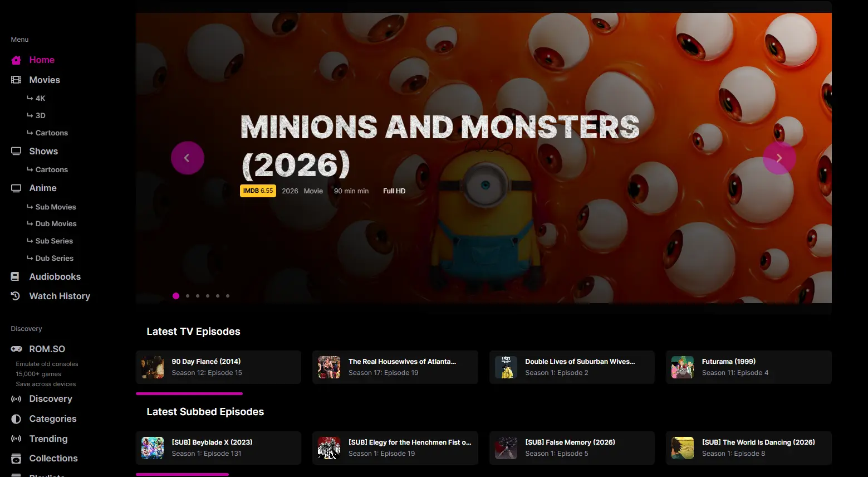Click the Futurama thumbnail image
The image size is (868, 477).
(683, 368)
